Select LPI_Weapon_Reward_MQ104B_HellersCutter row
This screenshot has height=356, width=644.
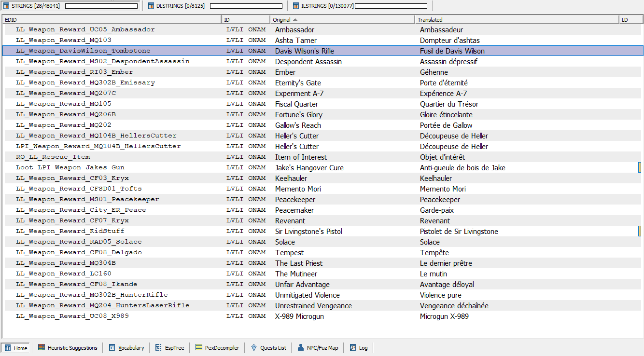point(322,146)
